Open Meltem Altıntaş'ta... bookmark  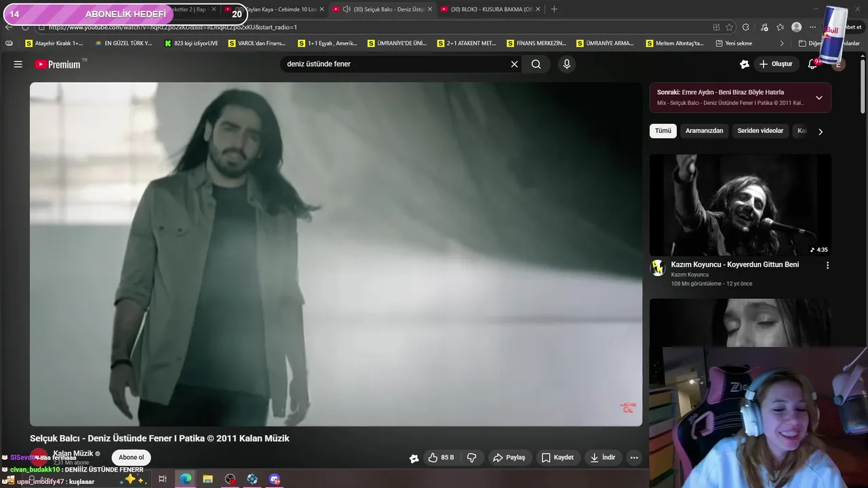point(675,43)
